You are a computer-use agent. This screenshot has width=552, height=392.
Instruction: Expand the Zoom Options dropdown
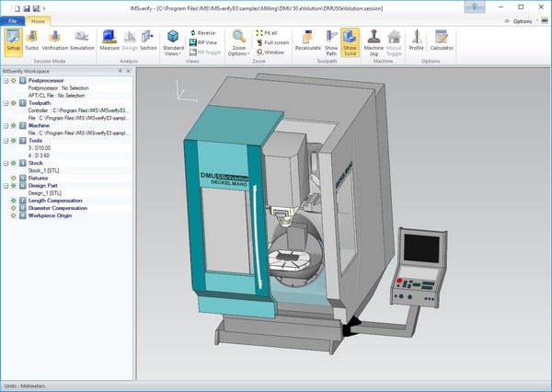pyautogui.click(x=238, y=42)
